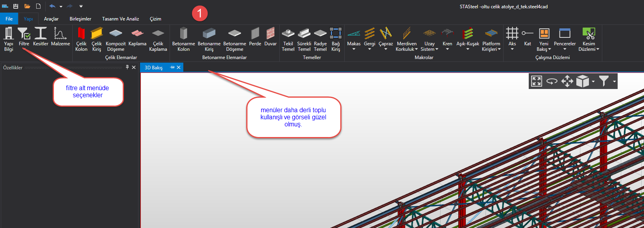Expand the view cube options arrow
Viewport: 644px width, 228px height.
(593, 82)
